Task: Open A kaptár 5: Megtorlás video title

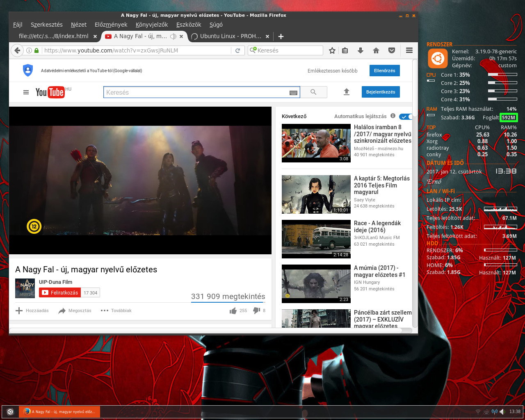Action: [x=382, y=185]
